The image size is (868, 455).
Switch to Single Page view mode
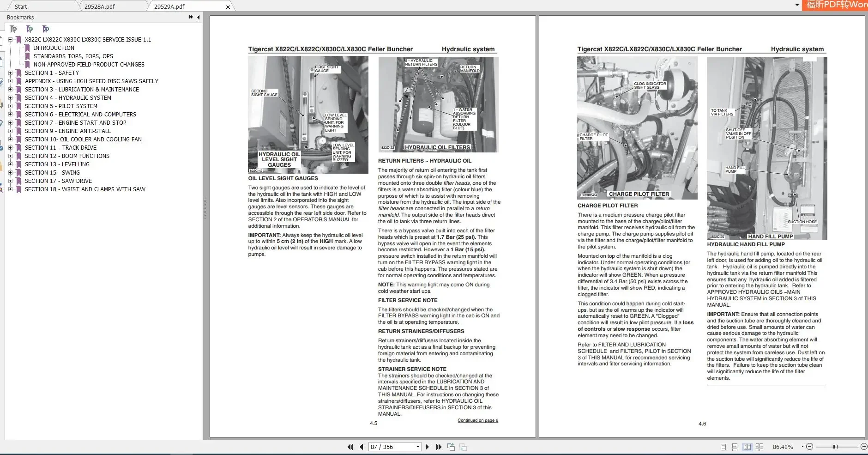pos(723,447)
